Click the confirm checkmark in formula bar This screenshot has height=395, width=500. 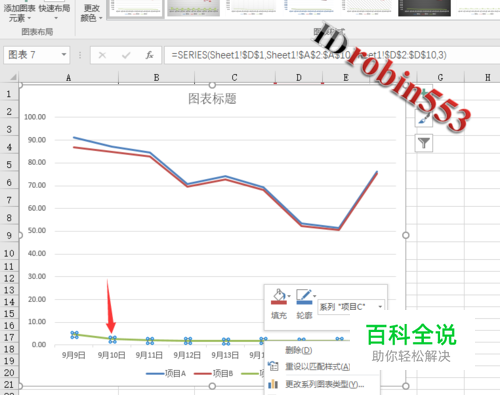(126, 55)
